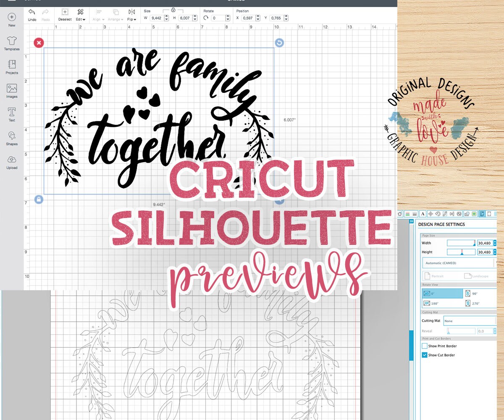Expand the Automatic (CAMEO) page size dropdown
The image size is (504, 420).
coord(459,263)
